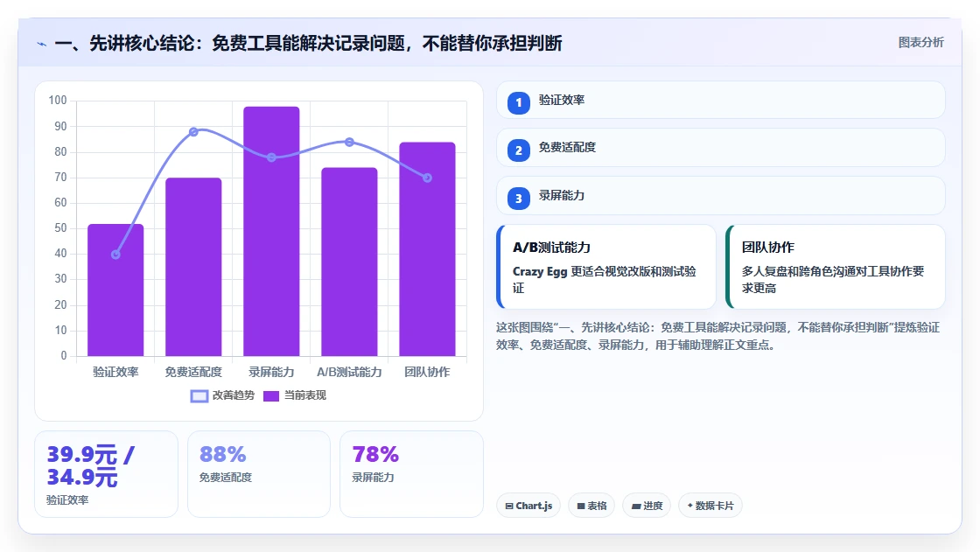Screen dimensions: 980x552
Task: Click the trend line point at 录屏能力
Action: pyautogui.click(x=271, y=157)
